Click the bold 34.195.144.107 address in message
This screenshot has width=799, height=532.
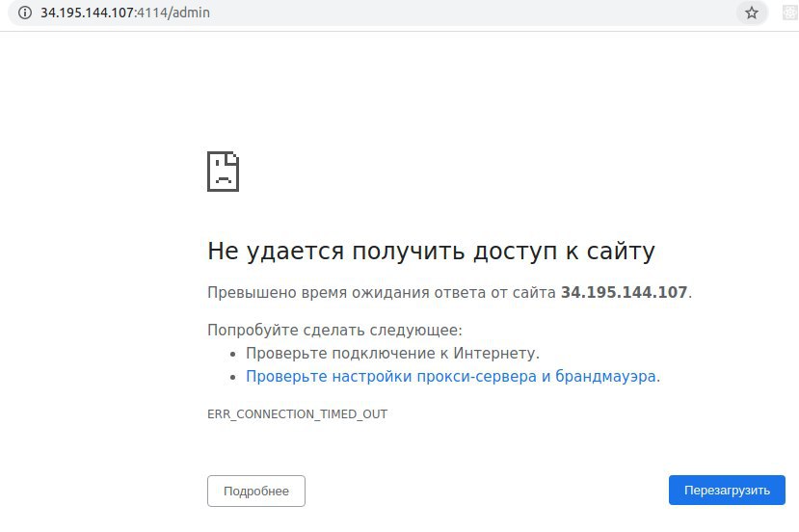click(x=624, y=292)
